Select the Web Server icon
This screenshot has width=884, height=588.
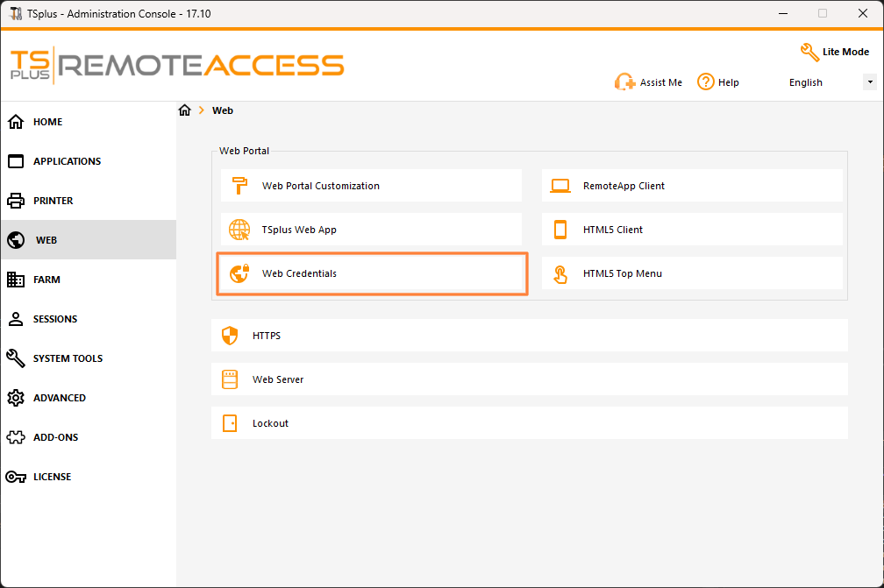[229, 379]
